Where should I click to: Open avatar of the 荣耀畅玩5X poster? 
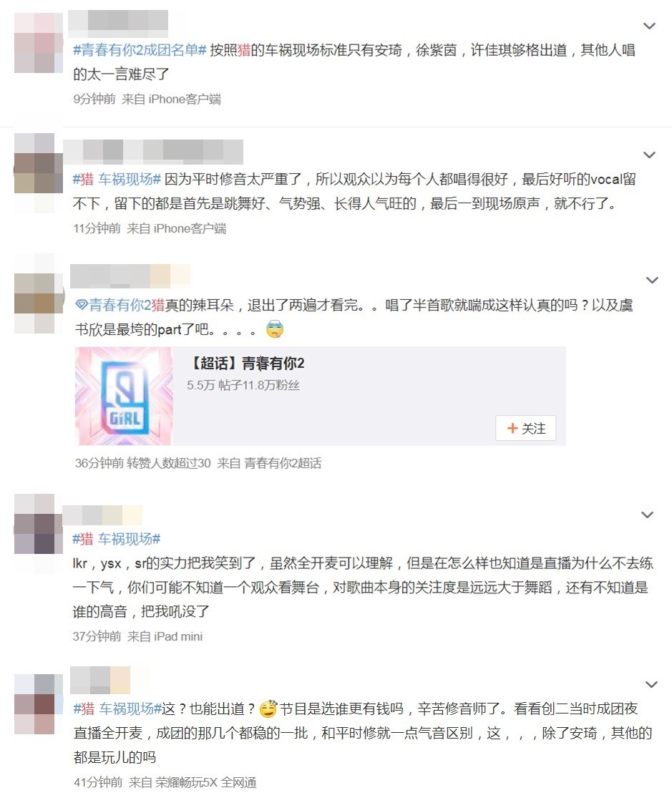click(34, 704)
